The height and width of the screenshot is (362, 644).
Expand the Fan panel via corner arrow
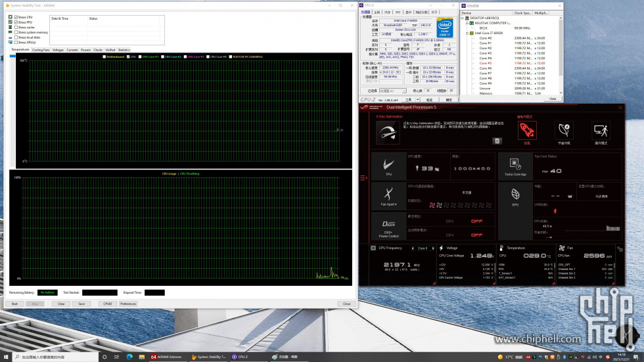613,283
